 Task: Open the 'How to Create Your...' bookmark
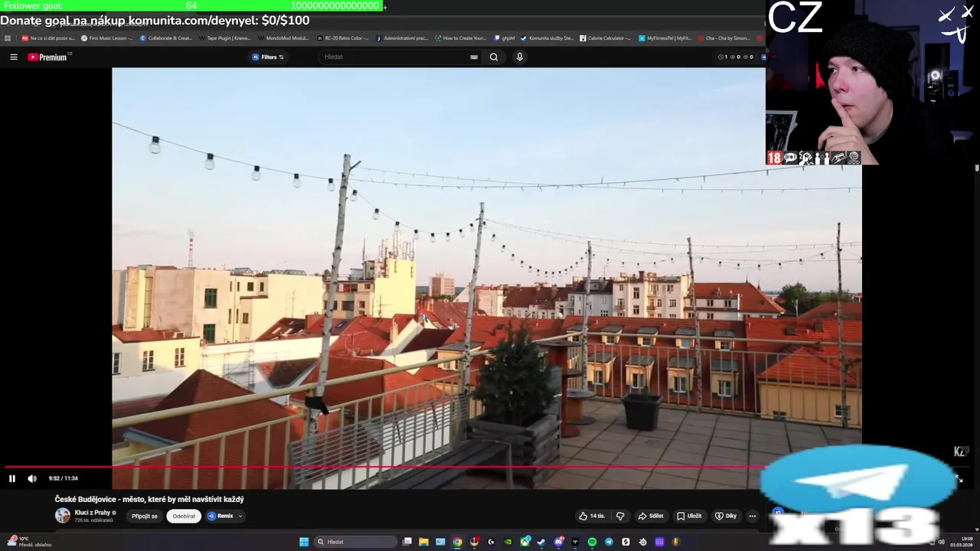tap(461, 38)
